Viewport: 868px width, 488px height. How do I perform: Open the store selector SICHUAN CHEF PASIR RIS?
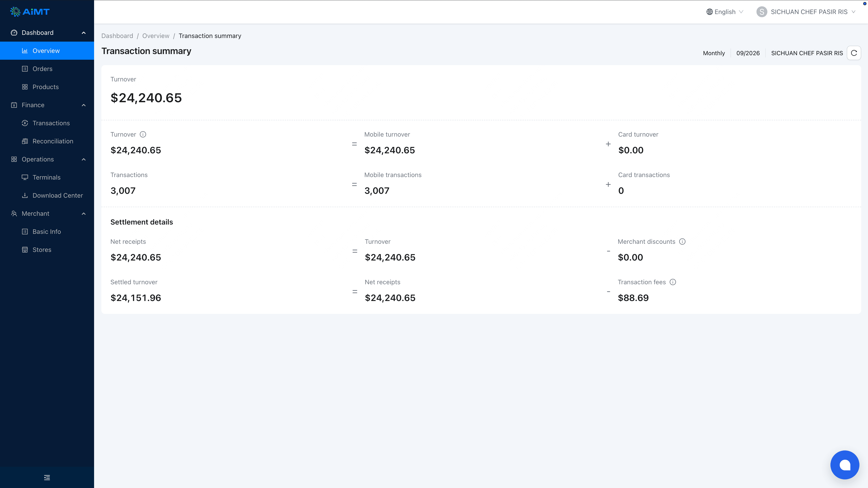[807, 53]
